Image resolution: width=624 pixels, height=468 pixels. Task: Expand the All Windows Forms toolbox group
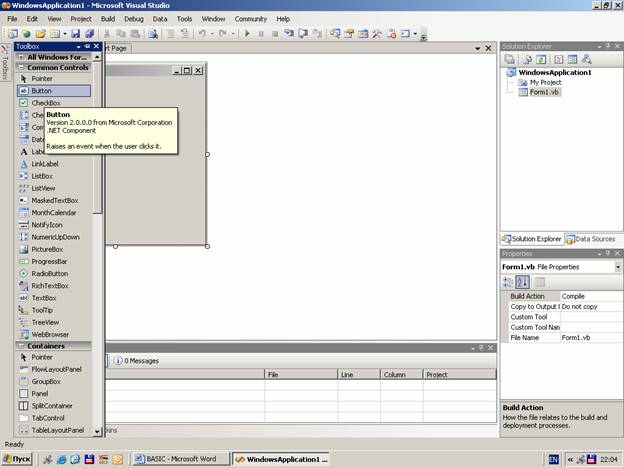pos(21,57)
